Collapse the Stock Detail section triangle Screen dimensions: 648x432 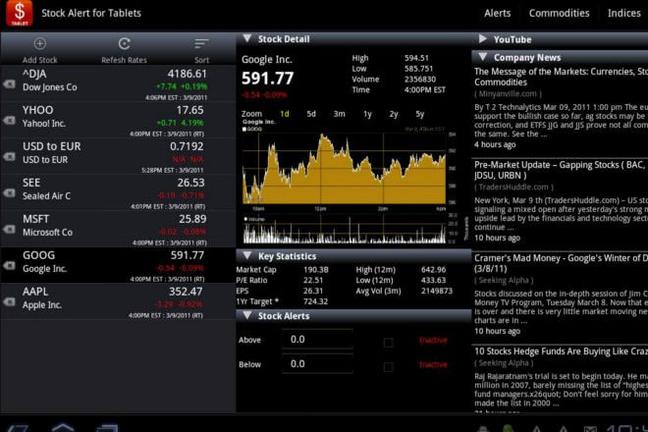click(x=247, y=38)
